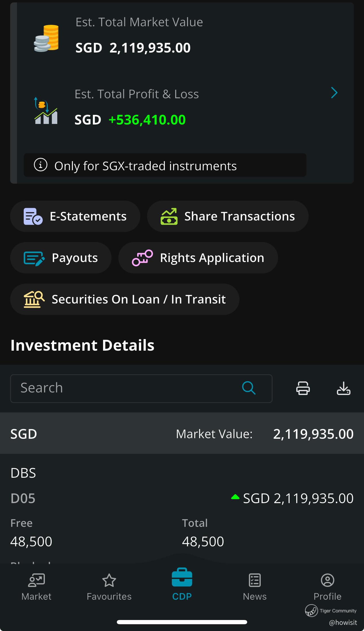The height and width of the screenshot is (631, 364).
Task: Tap the info icon beside SGX-traded note
Action: (x=41, y=165)
